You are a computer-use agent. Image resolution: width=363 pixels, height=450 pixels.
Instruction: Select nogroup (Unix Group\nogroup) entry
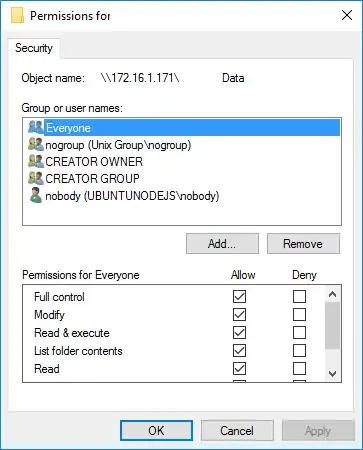118,145
